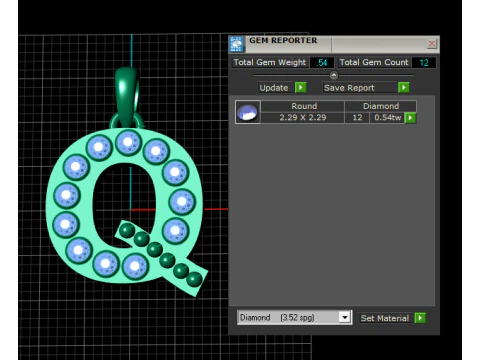Click the 2.29 X 2.29 size cell
Screen dimensions: 480x360
point(303,118)
